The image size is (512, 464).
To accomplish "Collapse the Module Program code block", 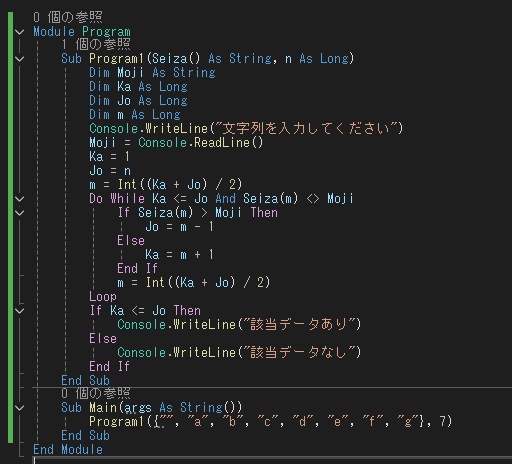I will click(x=20, y=32).
